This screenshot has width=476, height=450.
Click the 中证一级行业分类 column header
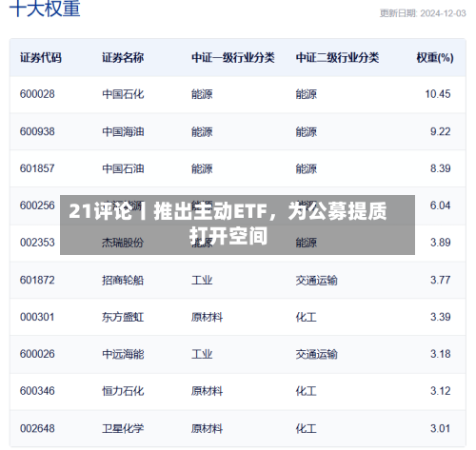233,58
